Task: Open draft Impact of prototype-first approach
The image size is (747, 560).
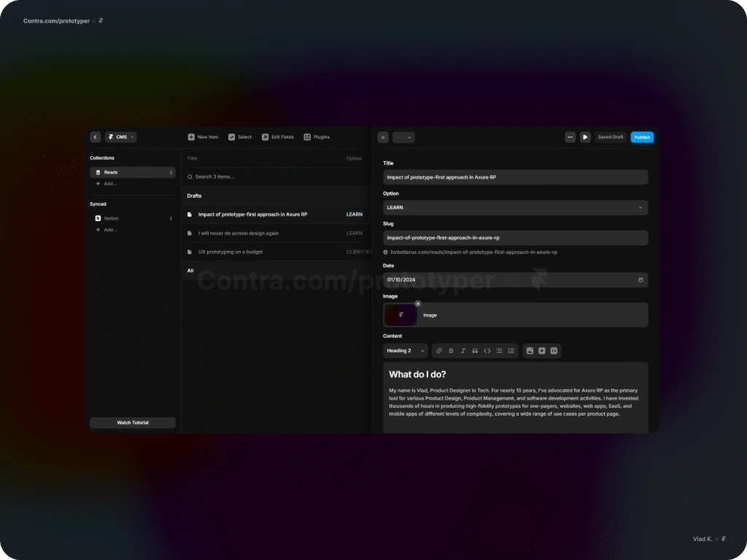Action: click(x=276, y=215)
